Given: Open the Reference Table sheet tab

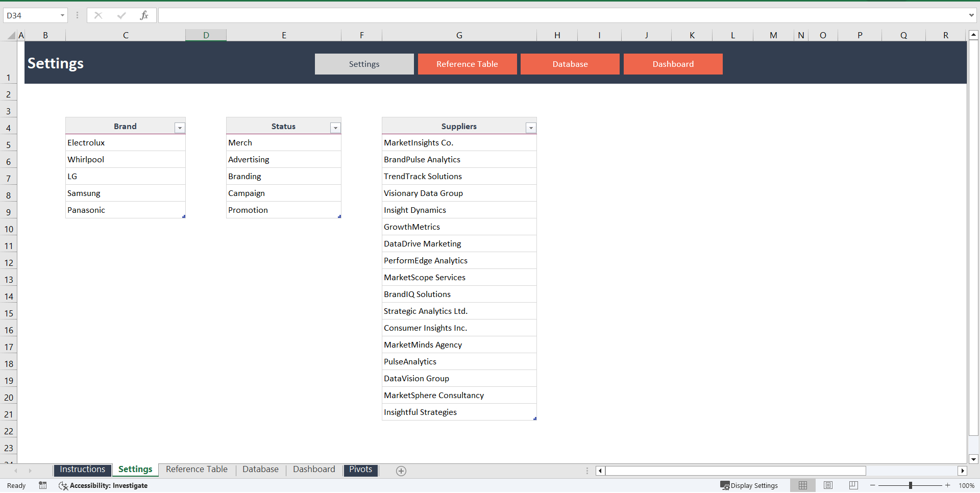Looking at the screenshot, I should click(x=197, y=470).
